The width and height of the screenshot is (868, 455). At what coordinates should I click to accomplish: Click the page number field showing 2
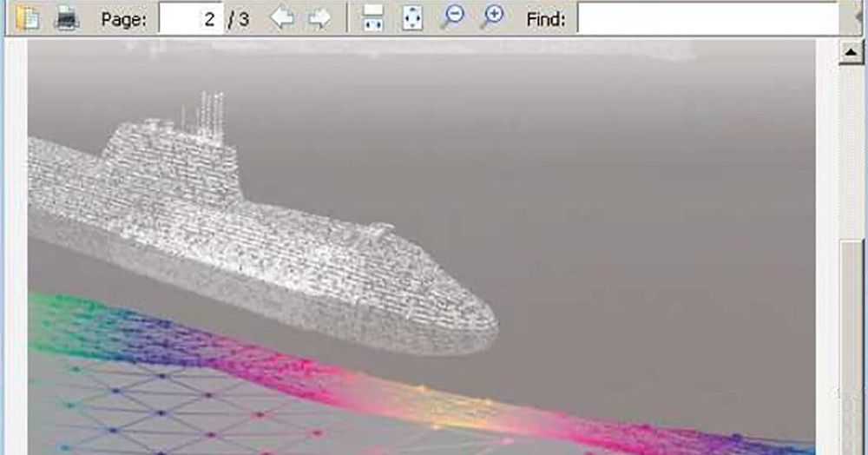click(x=191, y=18)
